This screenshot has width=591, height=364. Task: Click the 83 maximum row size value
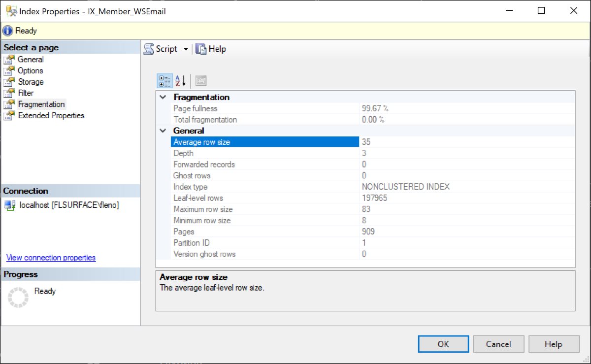[366, 209]
